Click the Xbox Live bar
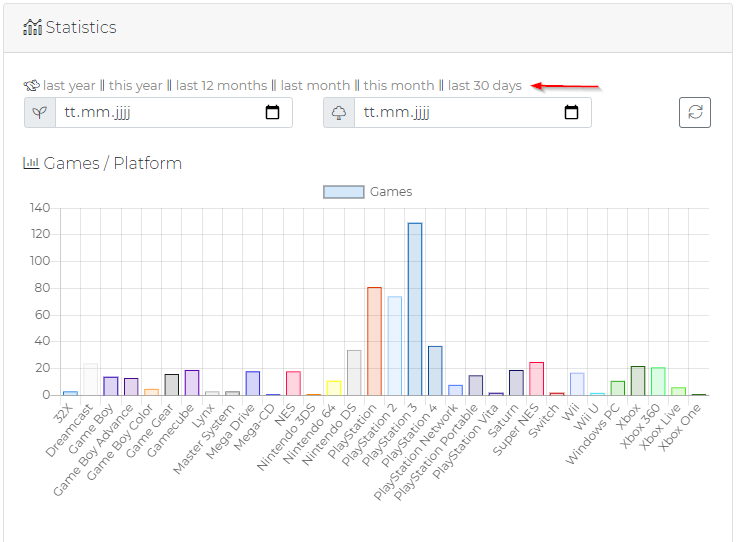 678,391
